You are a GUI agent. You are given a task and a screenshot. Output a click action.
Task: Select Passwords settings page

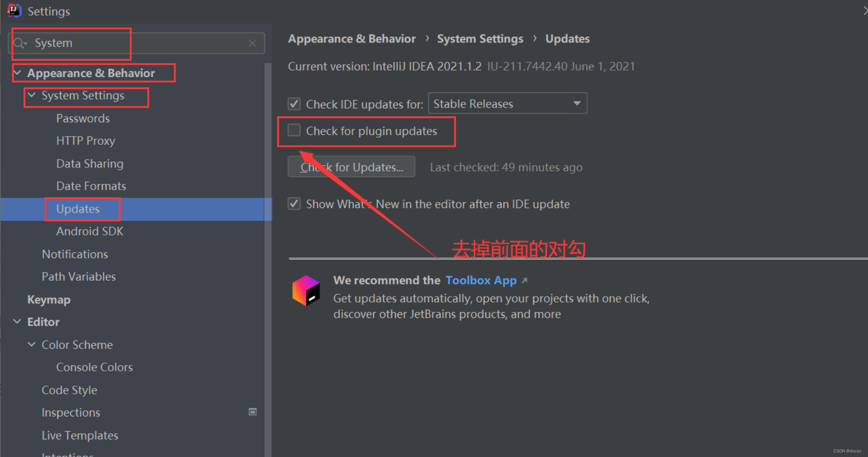pyautogui.click(x=83, y=118)
